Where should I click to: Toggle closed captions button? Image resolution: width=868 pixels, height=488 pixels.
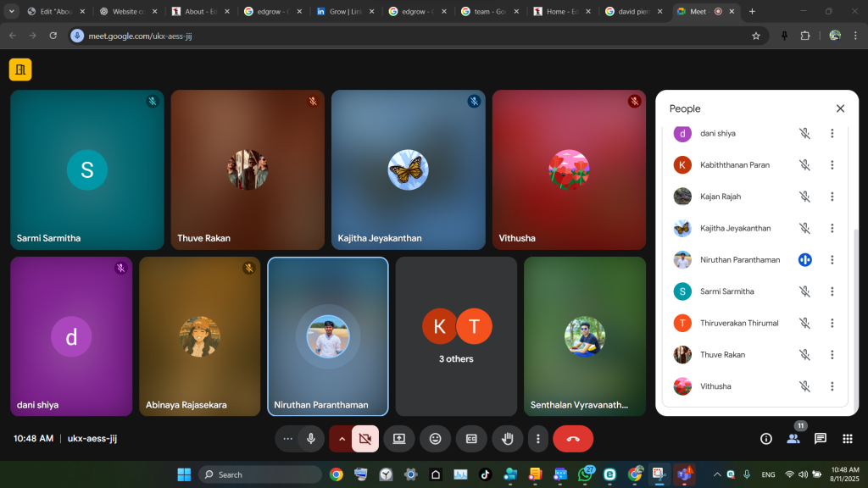click(471, 439)
